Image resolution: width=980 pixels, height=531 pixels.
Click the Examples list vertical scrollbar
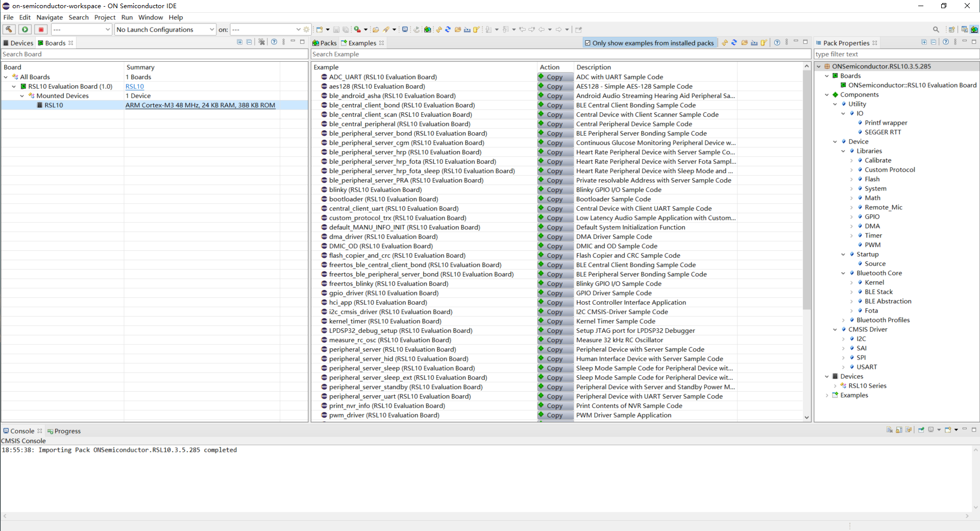[806, 190]
